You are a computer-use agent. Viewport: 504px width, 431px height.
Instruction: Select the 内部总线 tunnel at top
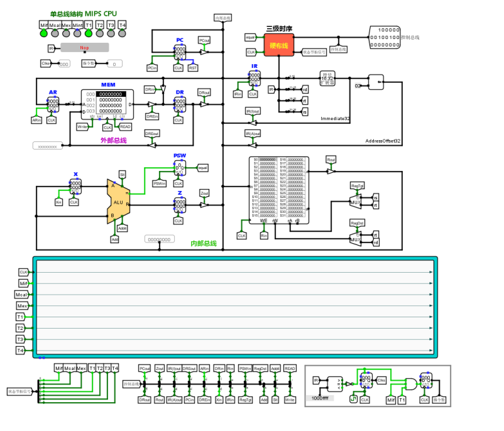222,18
